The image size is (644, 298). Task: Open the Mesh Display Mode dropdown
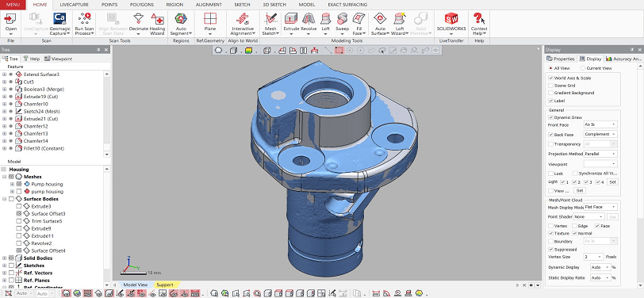pos(600,208)
